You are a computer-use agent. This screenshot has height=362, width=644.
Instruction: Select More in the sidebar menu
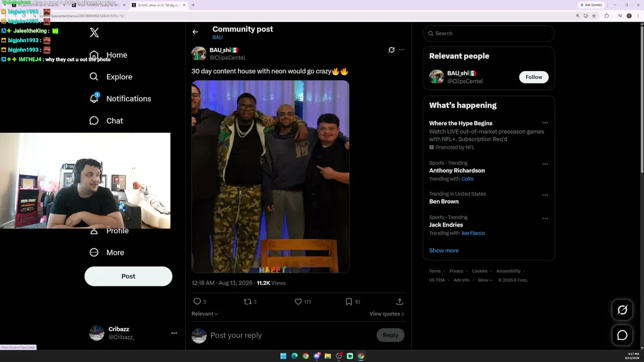pos(115,252)
